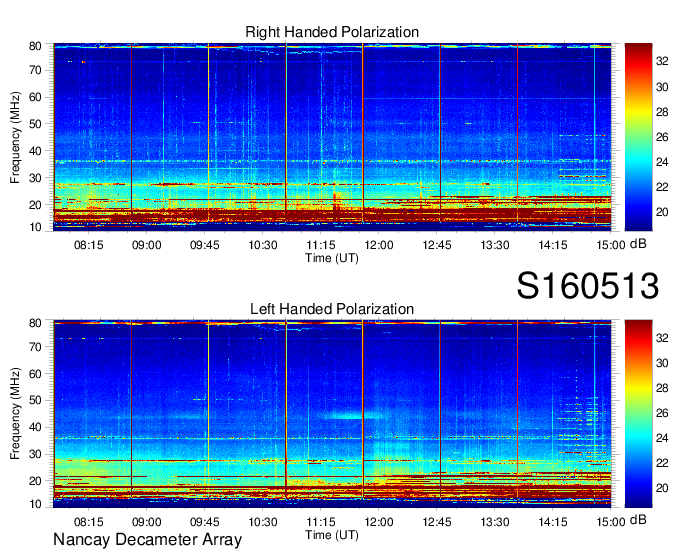Click the 12:00 time tick of the Right Handed plot
Screen dimensions: 680x552
[379, 245]
